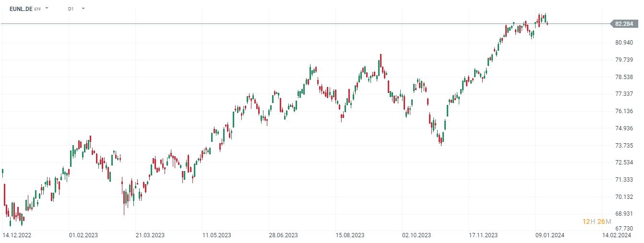Expand the D1 timeframe dropdown arrow
Viewport: 644px width, 243px height.
click(x=83, y=9)
